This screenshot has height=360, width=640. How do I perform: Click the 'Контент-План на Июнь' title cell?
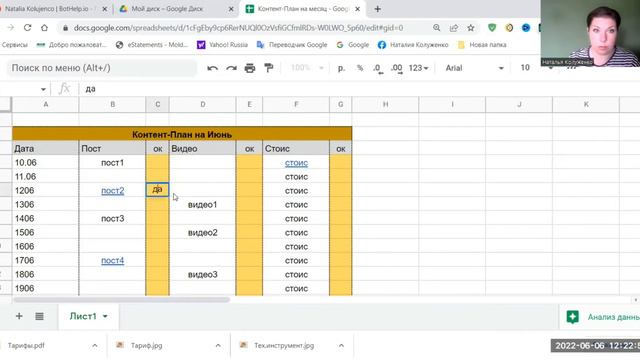[x=182, y=134]
